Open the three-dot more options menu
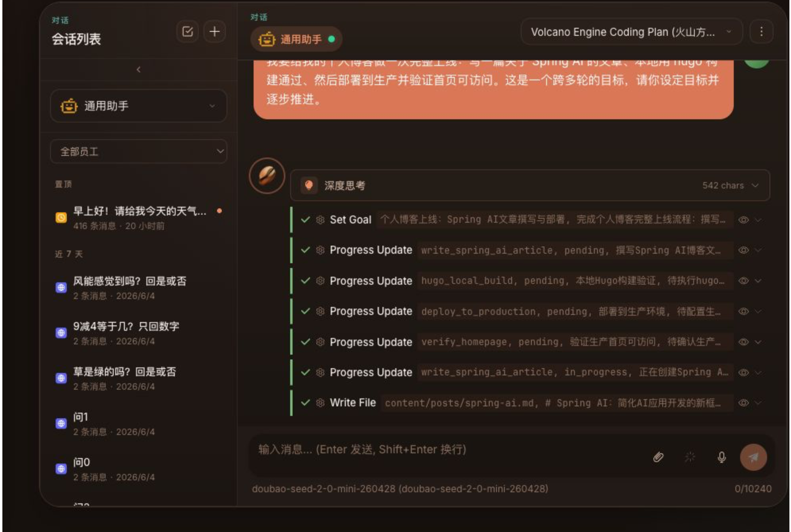 (x=761, y=32)
